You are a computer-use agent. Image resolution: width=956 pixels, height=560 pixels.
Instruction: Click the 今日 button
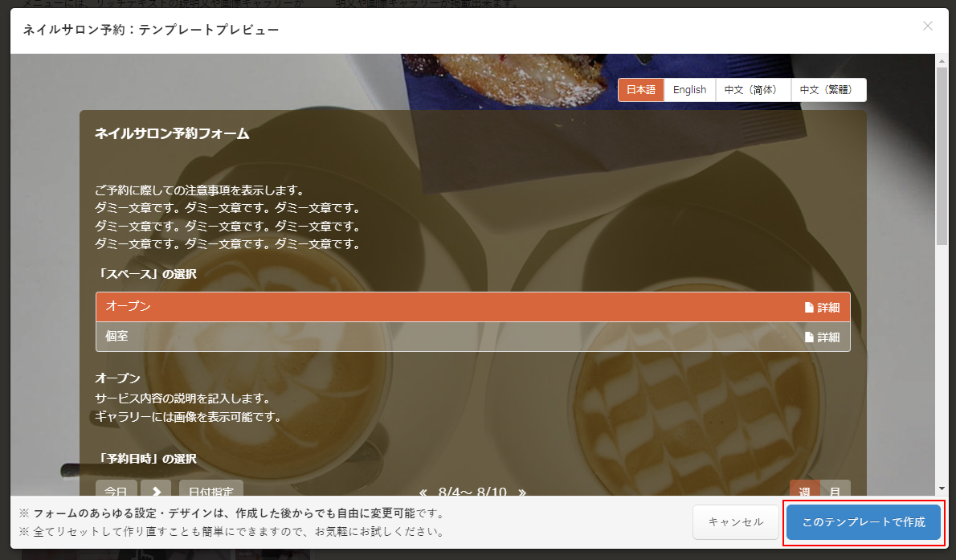pyautogui.click(x=116, y=490)
